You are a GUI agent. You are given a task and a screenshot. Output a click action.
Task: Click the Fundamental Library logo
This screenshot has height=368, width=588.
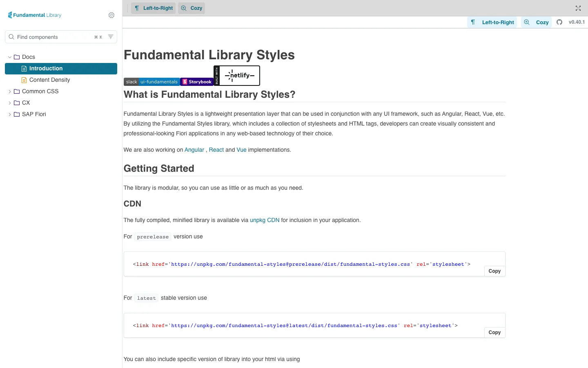pyautogui.click(x=35, y=15)
